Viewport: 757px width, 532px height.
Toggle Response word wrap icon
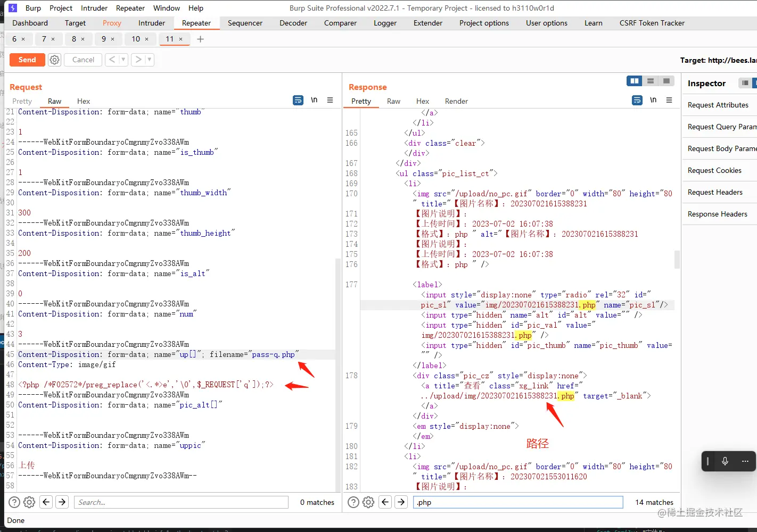tap(637, 100)
